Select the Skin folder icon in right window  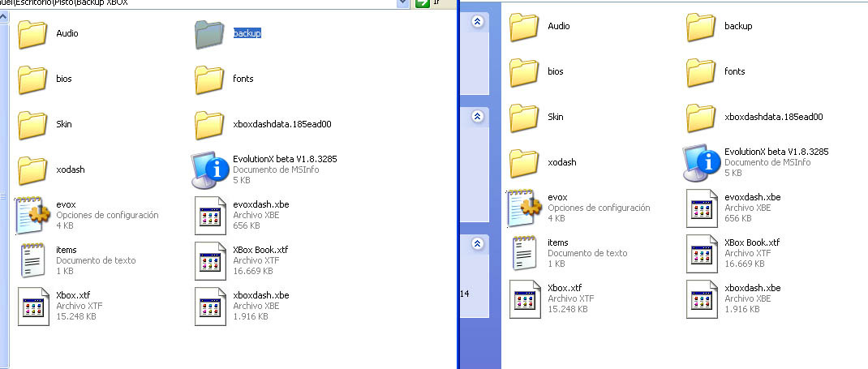[x=524, y=118]
